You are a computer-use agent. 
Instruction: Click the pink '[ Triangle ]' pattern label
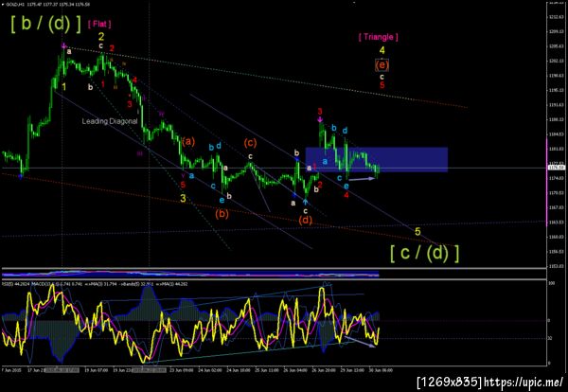tap(378, 37)
